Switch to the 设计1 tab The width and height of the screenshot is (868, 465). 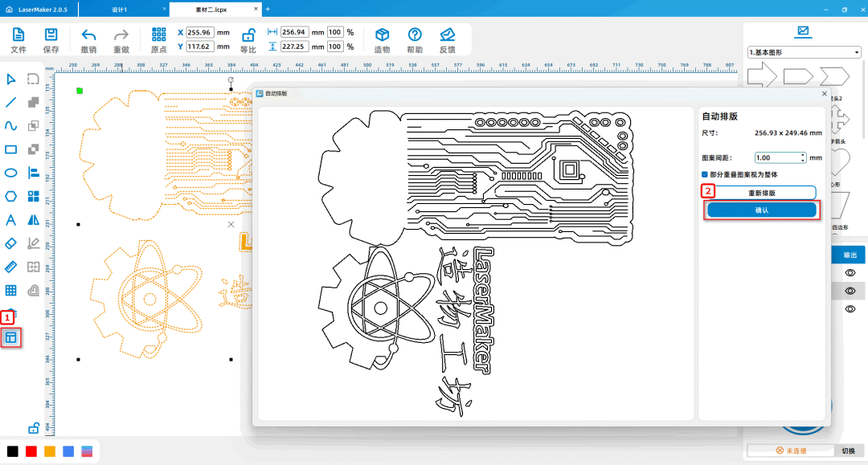pos(120,9)
